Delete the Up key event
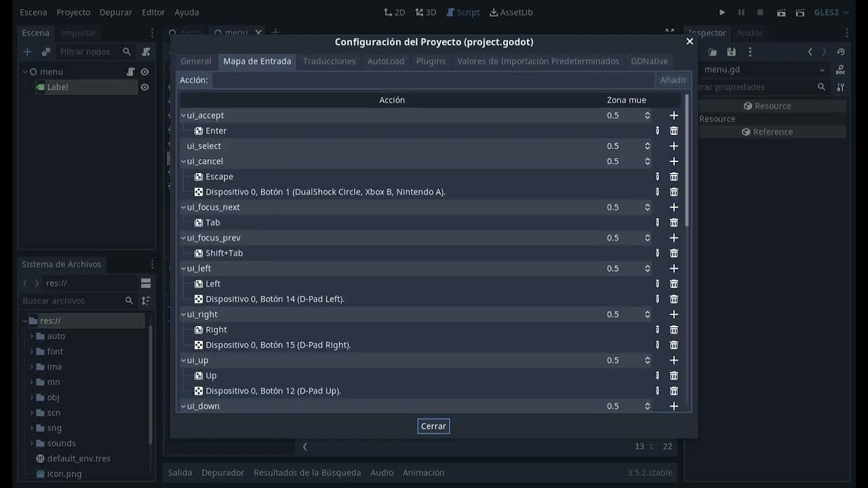 pyautogui.click(x=673, y=375)
